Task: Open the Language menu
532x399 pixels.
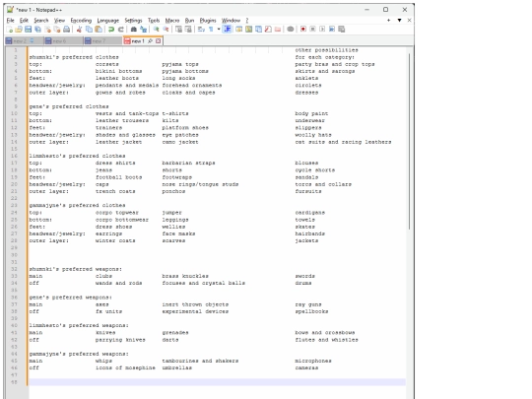Action: point(108,21)
